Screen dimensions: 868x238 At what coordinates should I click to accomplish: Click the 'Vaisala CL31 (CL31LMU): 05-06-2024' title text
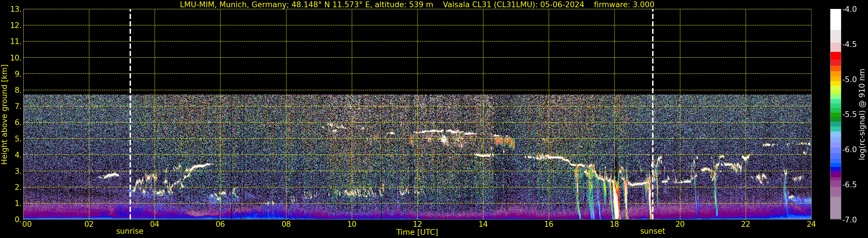[514, 5]
